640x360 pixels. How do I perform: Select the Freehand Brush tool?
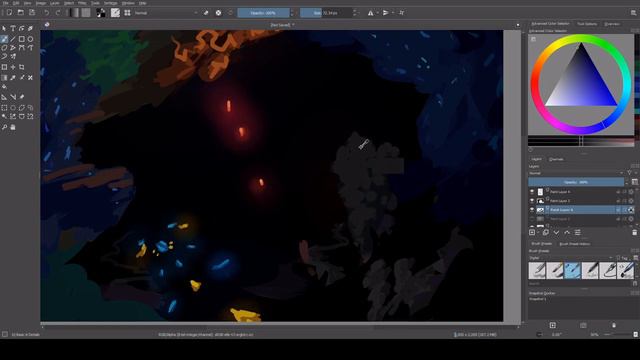[x=4, y=39]
